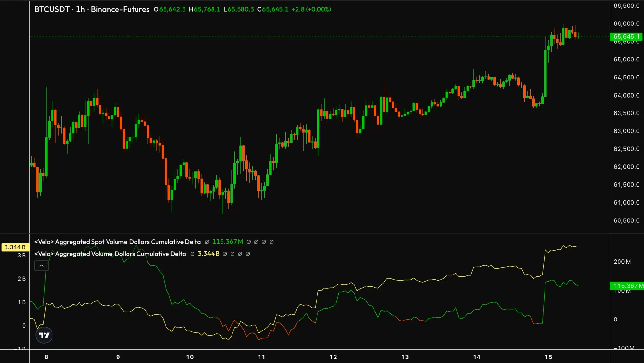Click date 13 on the time axis

coord(405,357)
